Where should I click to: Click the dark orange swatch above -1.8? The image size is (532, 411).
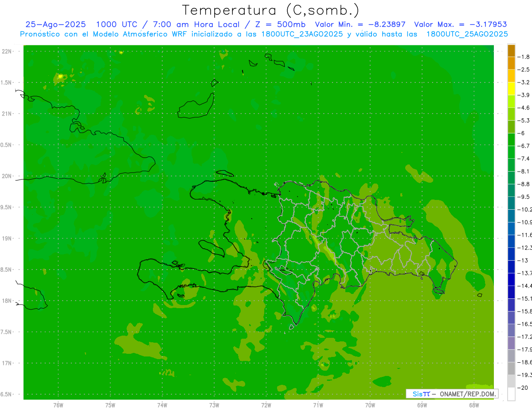click(x=511, y=51)
